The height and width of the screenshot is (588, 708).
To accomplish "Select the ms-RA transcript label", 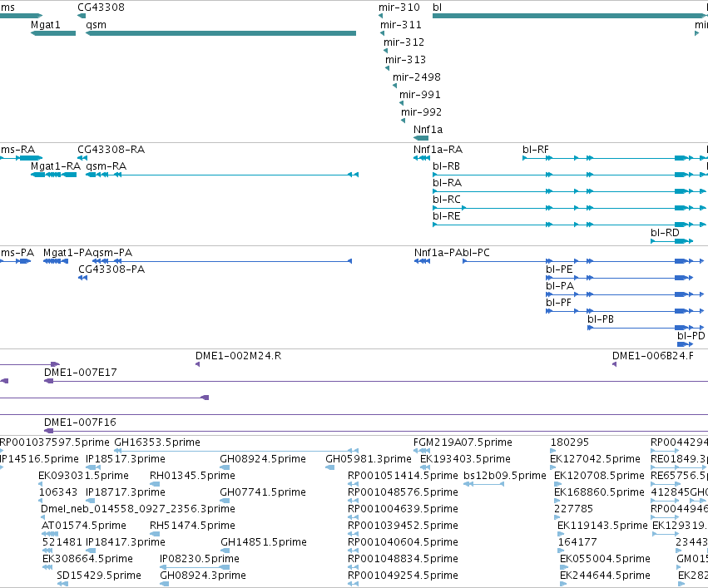I will pyautogui.click(x=17, y=150).
